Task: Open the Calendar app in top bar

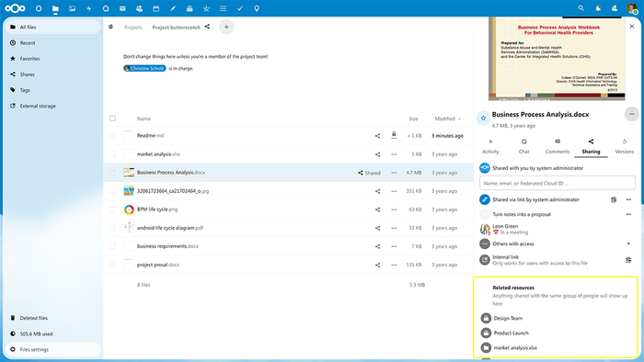Action: (155, 8)
